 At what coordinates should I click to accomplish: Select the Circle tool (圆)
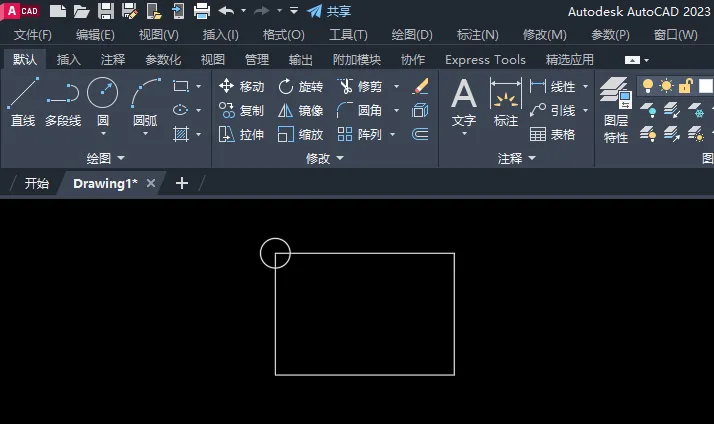tap(103, 101)
